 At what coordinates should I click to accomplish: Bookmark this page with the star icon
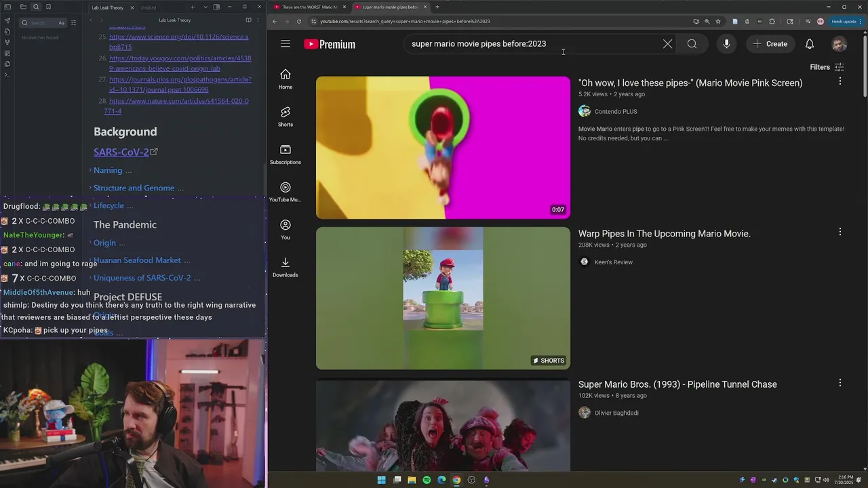[718, 21]
